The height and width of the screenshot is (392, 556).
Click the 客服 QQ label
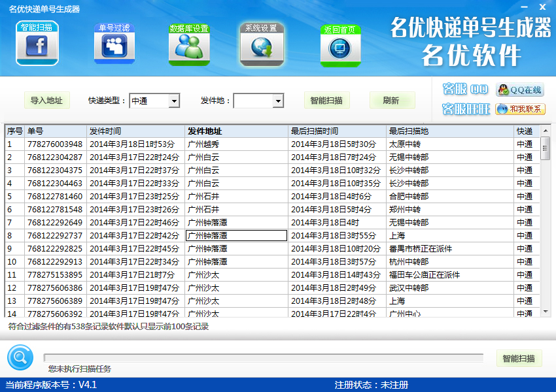pyautogui.click(x=466, y=90)
